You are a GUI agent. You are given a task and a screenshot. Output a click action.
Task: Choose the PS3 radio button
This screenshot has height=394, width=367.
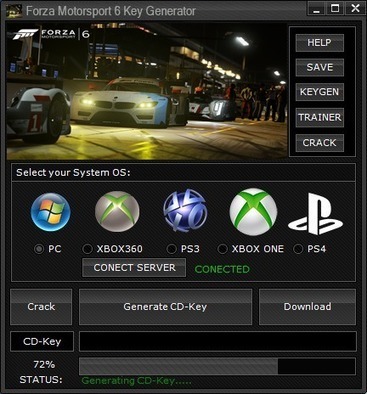171,249
